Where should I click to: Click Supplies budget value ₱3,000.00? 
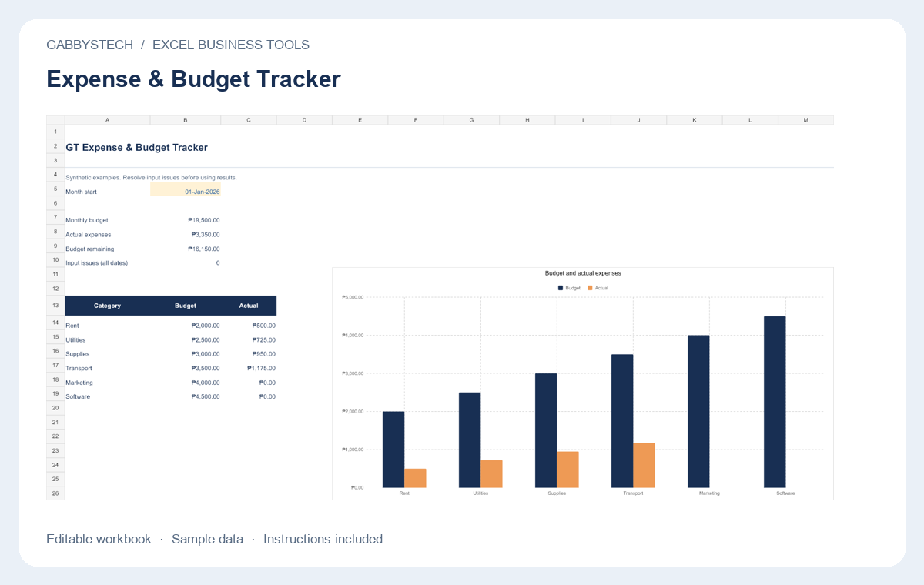206,354
